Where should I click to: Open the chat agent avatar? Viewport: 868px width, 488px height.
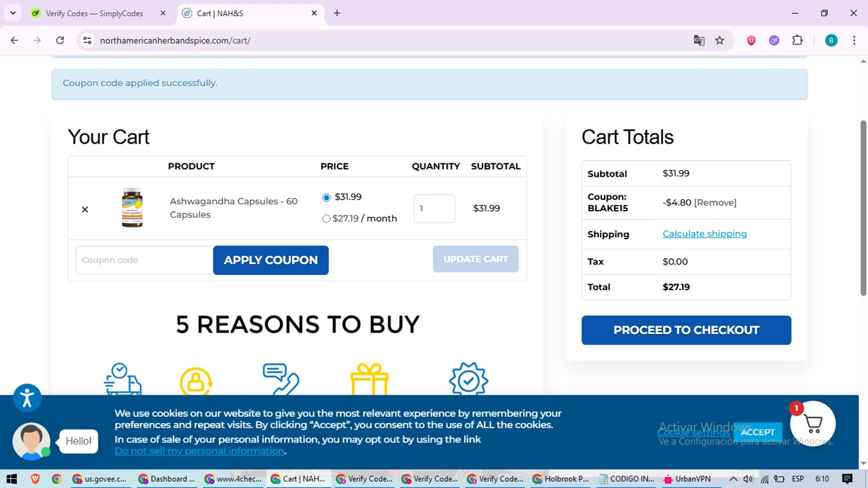pos(31,441)
